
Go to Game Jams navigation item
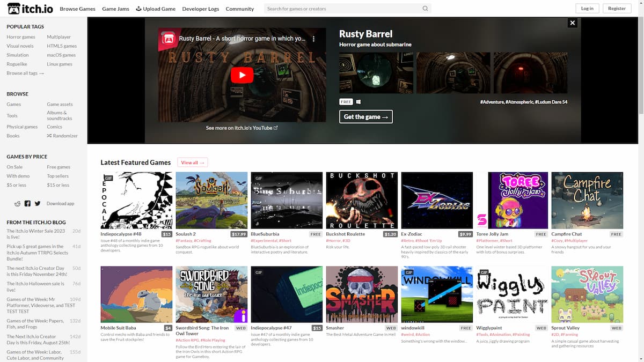pos(114,9)
